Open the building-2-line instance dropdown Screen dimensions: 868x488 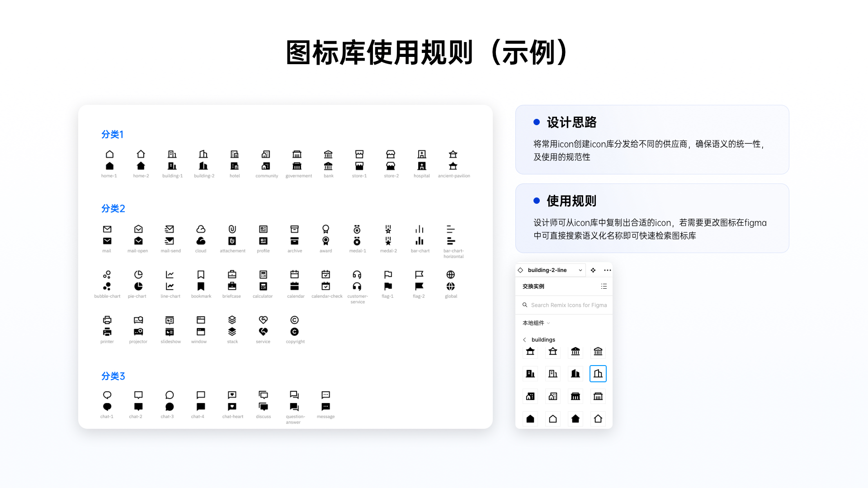[580, 270]
